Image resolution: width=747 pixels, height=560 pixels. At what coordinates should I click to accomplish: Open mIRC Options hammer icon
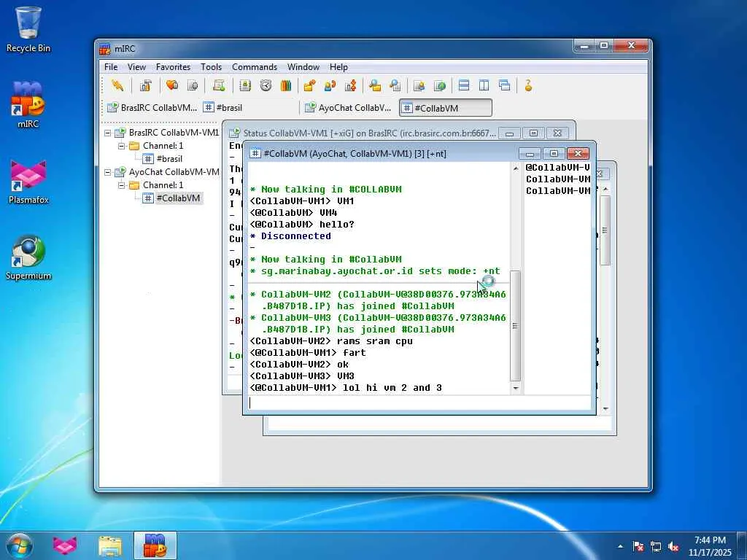tap(145, 86)
